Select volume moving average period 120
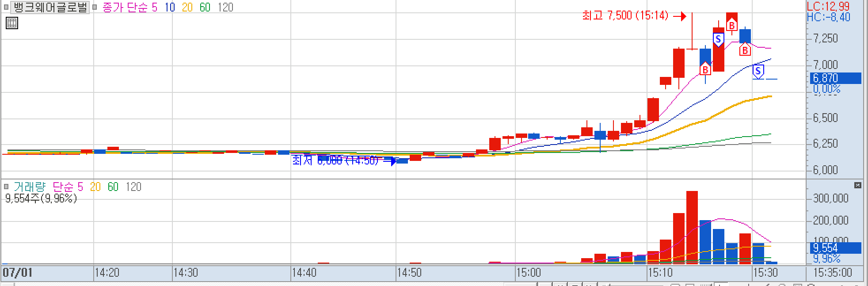The width and height of the screenshot is (868, 286). tap(133, 187)
